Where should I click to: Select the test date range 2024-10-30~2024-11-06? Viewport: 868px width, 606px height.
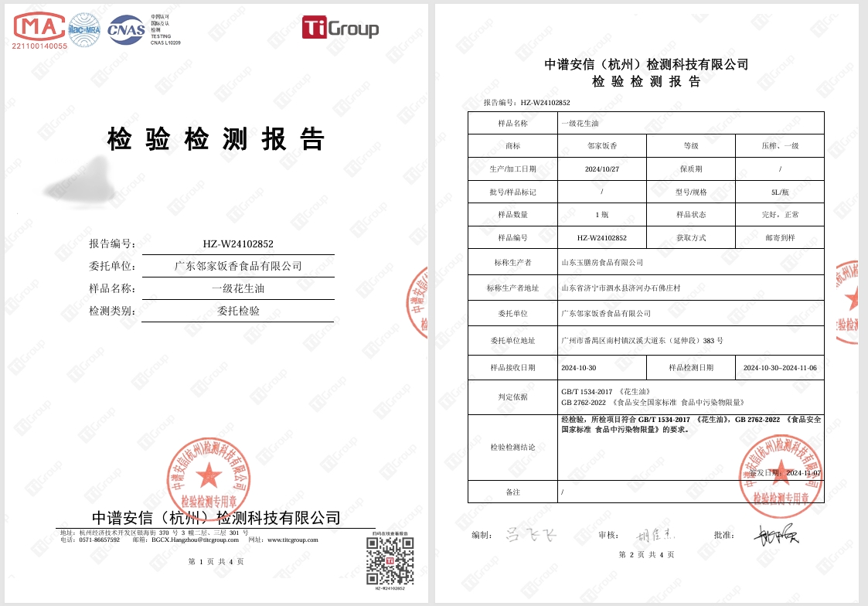pyautogui.click(x=780, y=367)
